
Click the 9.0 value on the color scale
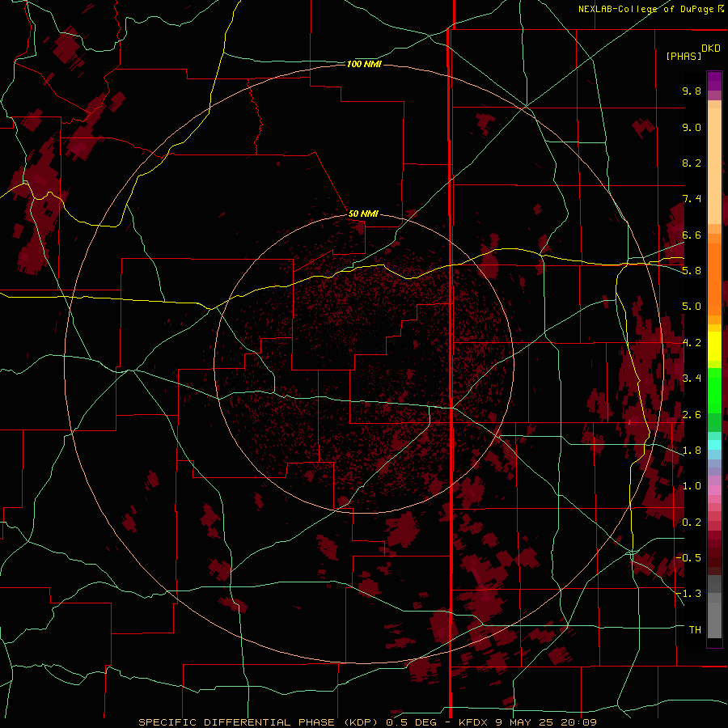[692, 127]
